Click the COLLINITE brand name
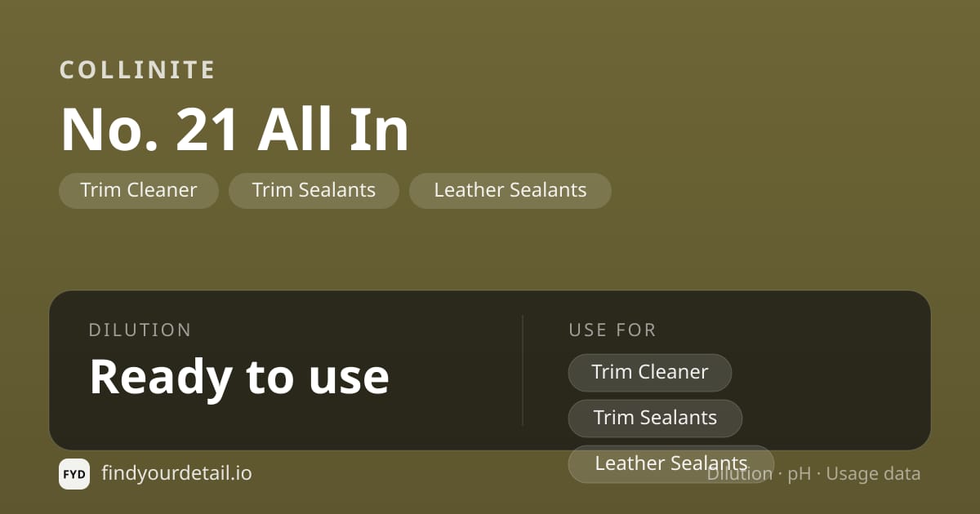 [137, 70]
